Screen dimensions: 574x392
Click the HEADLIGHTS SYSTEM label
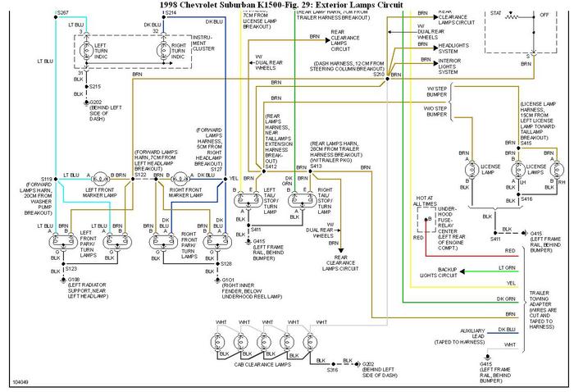point(453,48)
